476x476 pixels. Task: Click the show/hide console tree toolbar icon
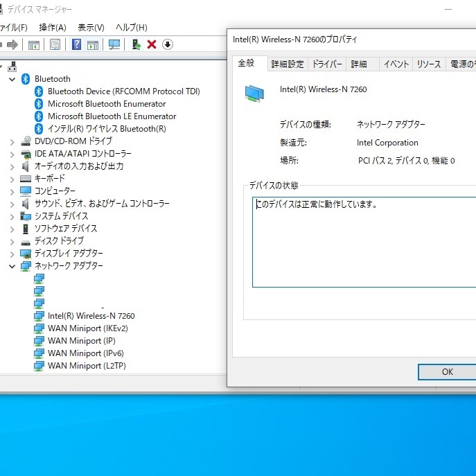[34, 45]
